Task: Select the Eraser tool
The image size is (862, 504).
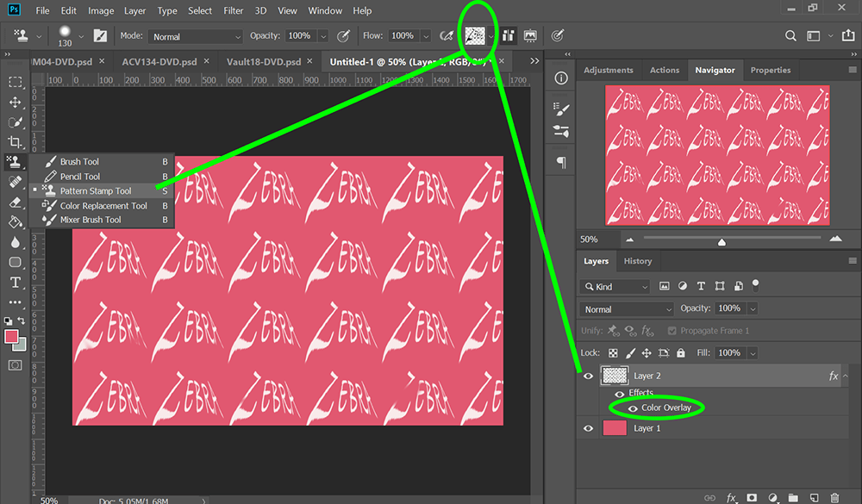Action: [15, 202]
